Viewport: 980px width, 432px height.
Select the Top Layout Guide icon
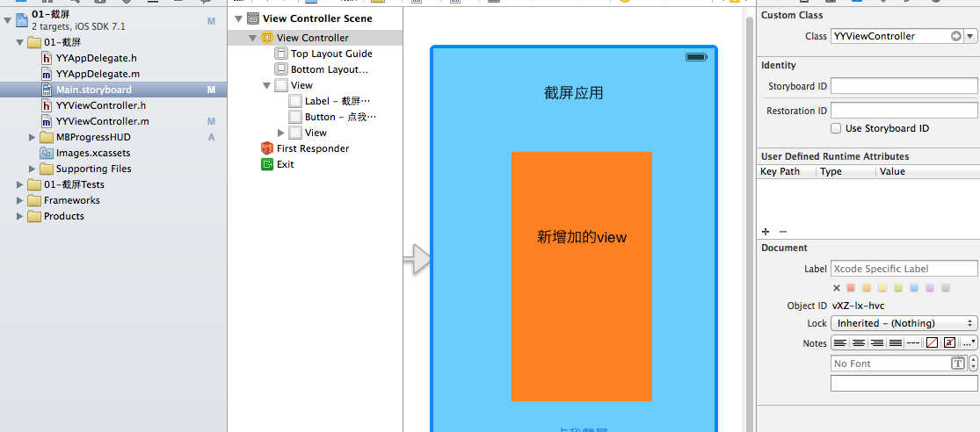[x=281, y=54]
